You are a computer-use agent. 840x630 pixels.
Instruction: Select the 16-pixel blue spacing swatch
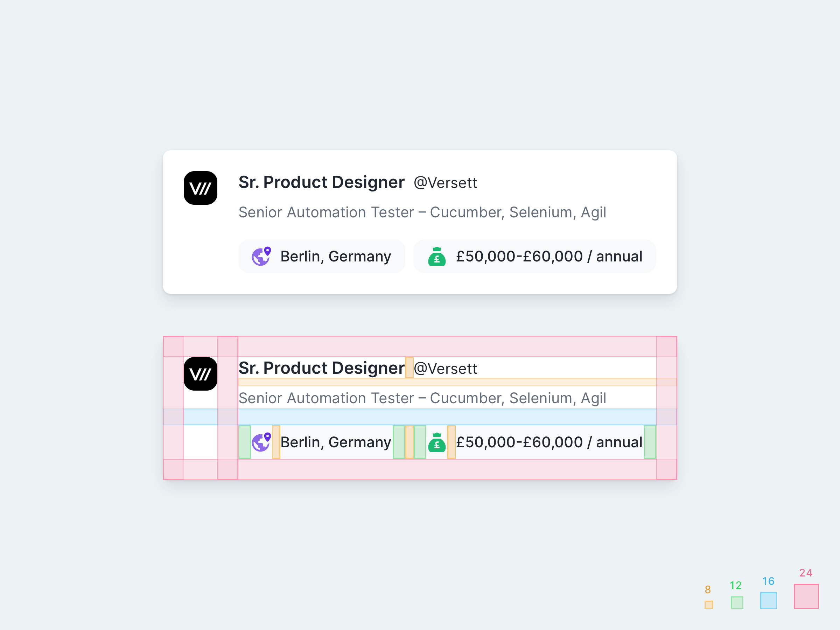coord(768,601)
